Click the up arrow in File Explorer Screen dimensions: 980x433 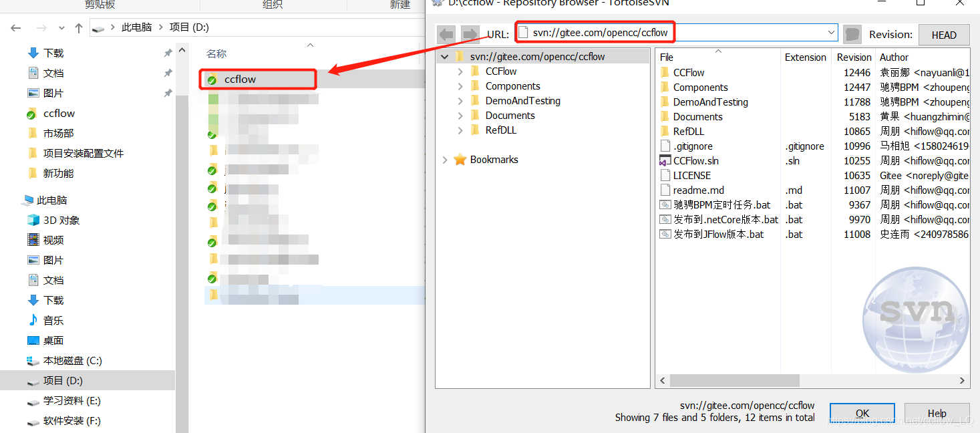click(79, 28)
